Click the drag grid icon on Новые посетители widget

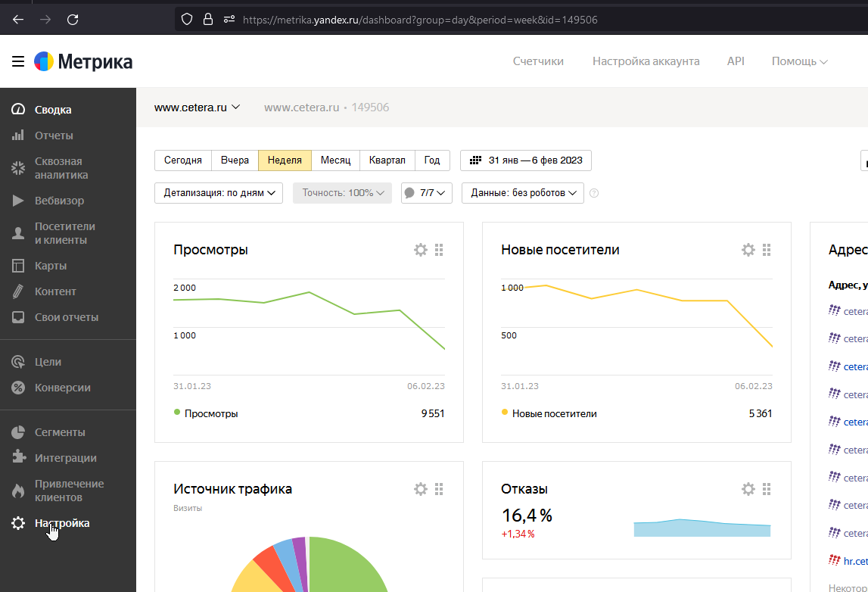click(767, 250)
